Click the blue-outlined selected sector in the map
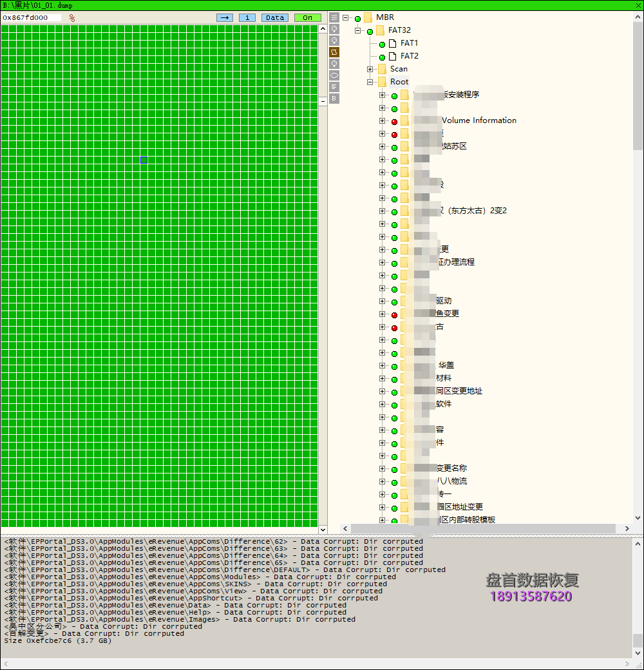 (x=144, y=160)
